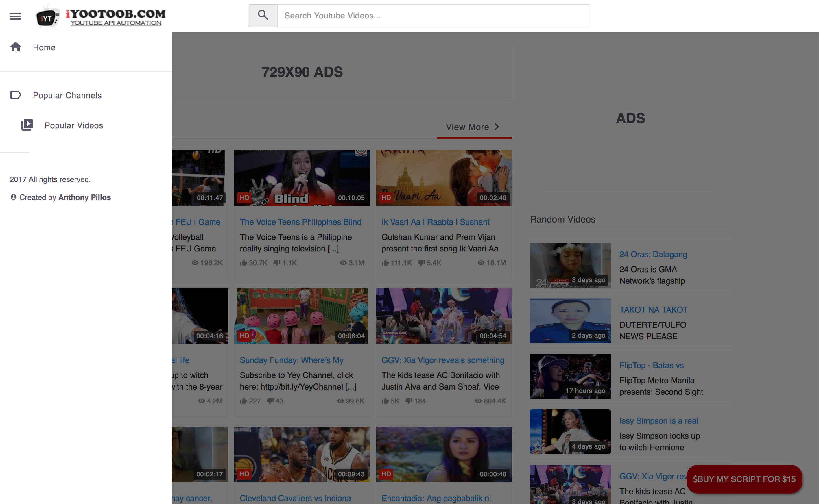Expand View More chevron arrow

pos(497,127)
